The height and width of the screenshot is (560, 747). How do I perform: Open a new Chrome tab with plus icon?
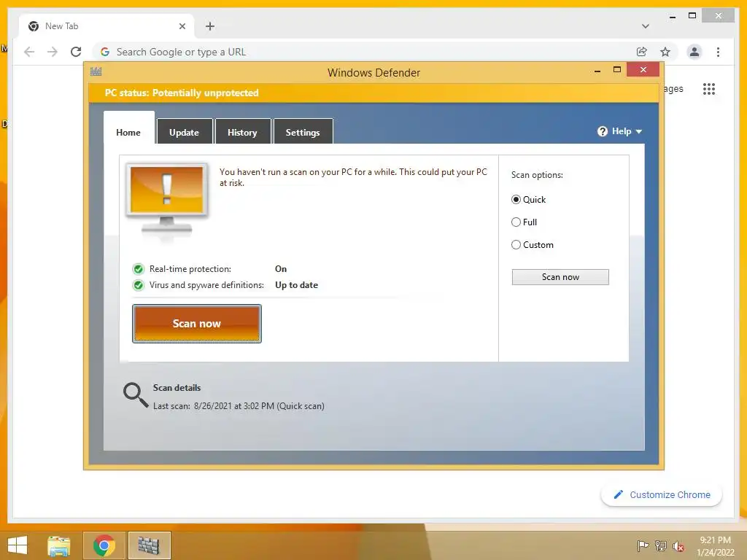point(210,26)
